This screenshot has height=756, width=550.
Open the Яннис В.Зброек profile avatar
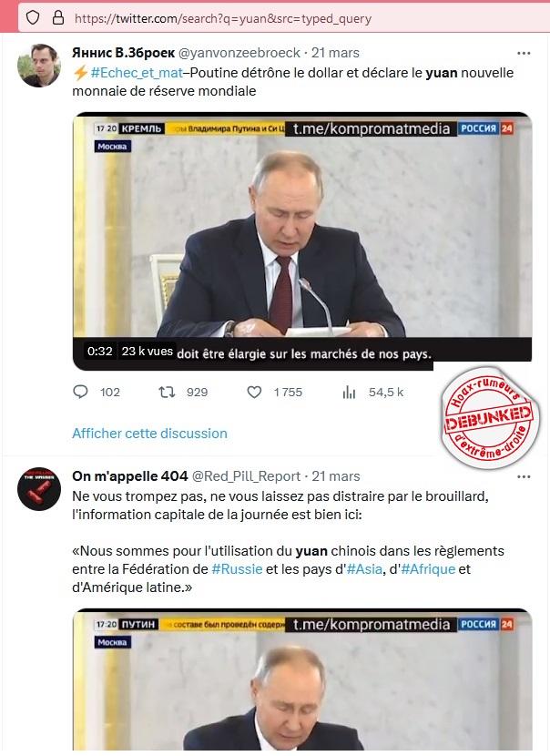tap(39, 66)
